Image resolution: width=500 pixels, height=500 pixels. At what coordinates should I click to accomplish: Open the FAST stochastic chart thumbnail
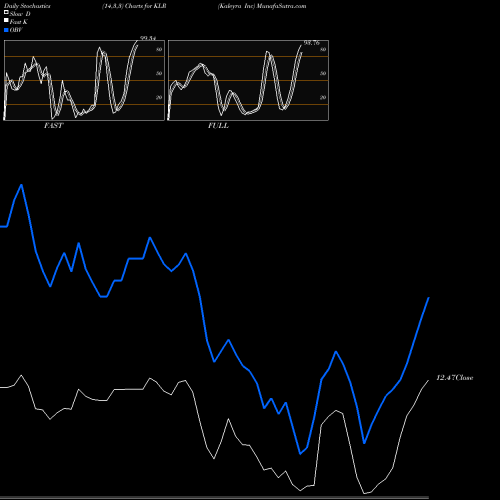pos(84,80)
